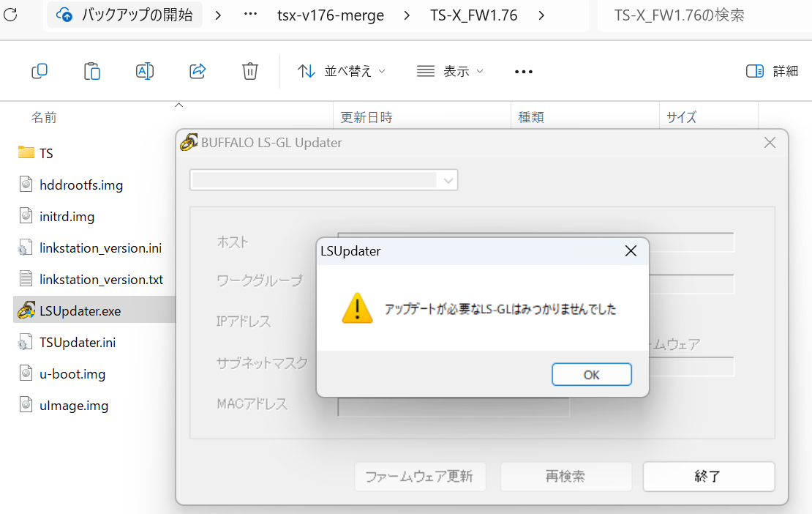
Task: Toggle the 詳細 details pane
Action: 772,71
